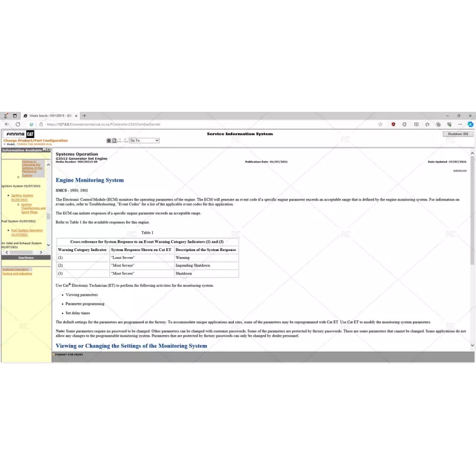Close the Information Available panel

click(49, 150)
